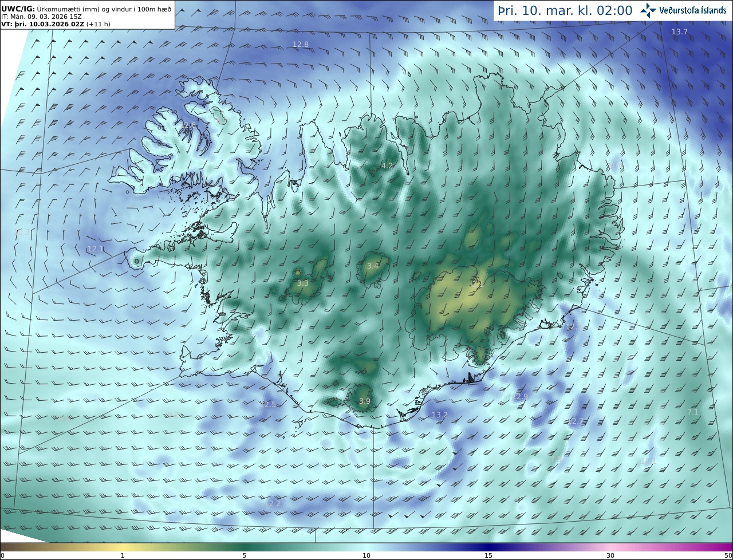This screenshot has width=733, height=560.
Task: Click the 3.4 value label on the map
Action: point(373,266)
